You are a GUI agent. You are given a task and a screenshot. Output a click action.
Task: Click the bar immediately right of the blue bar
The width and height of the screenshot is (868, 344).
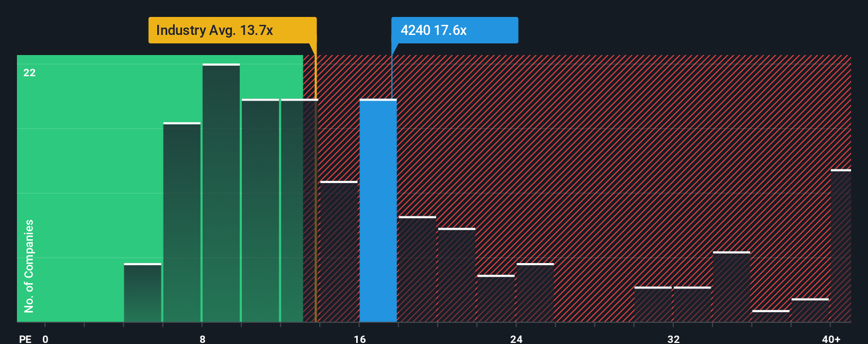(418, 269)
